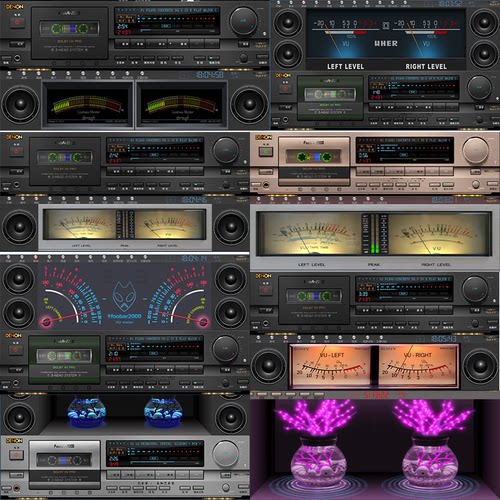Select the highlighted mode box in the silver deck display
The height and width of the screenshot is (500, 500).
(x=154, y=458)
